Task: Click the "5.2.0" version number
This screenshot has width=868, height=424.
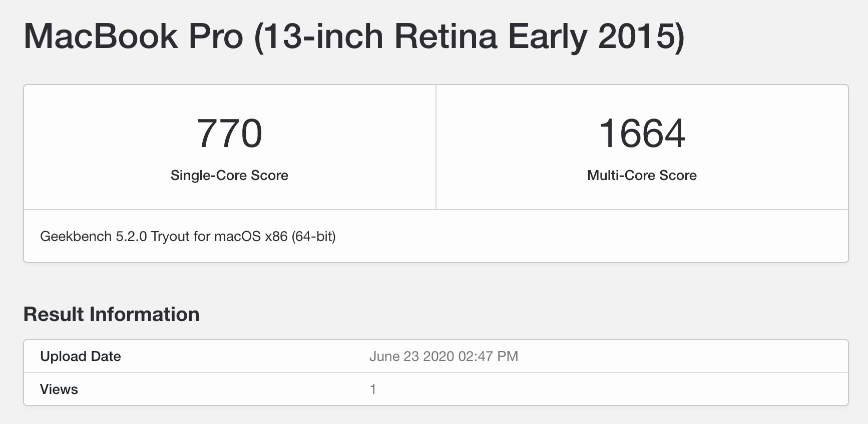Action: pos(132,236)
